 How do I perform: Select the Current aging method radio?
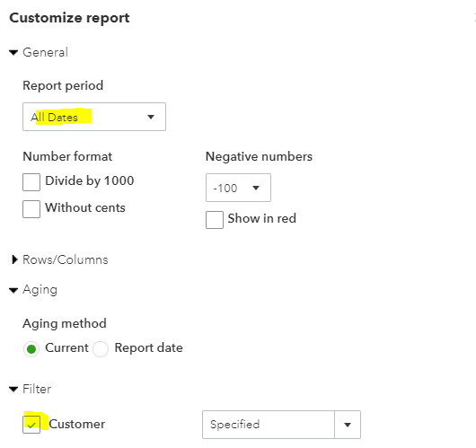pos(31,349)
